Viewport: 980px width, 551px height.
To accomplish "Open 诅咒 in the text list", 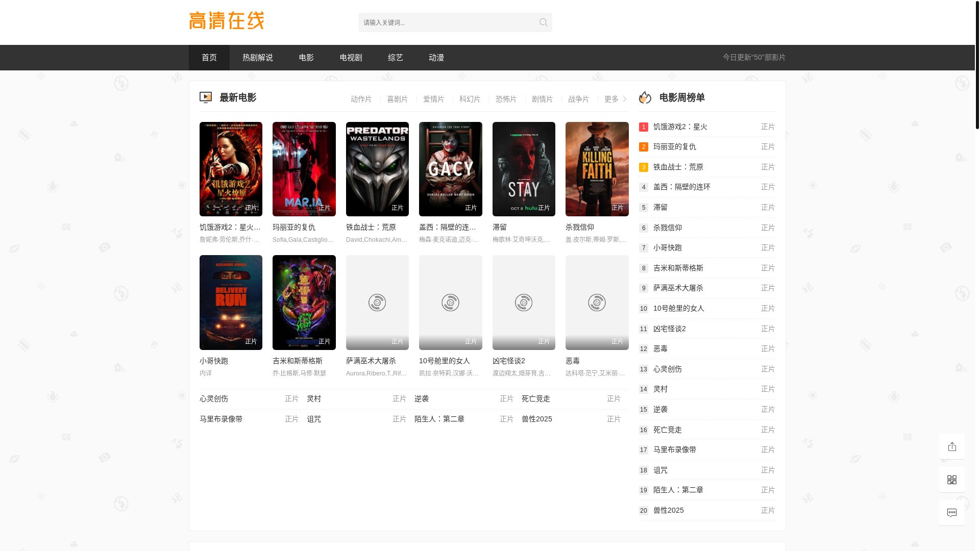I will click(314, 419).
